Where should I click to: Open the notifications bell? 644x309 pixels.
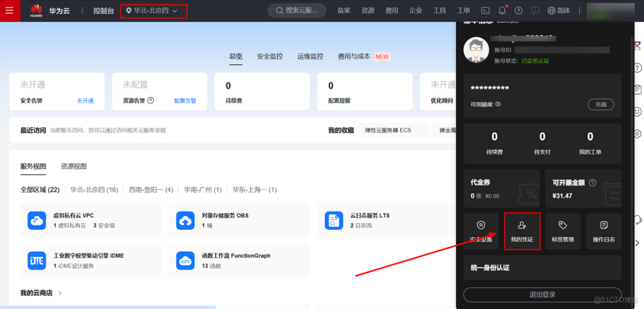point(502,11)
